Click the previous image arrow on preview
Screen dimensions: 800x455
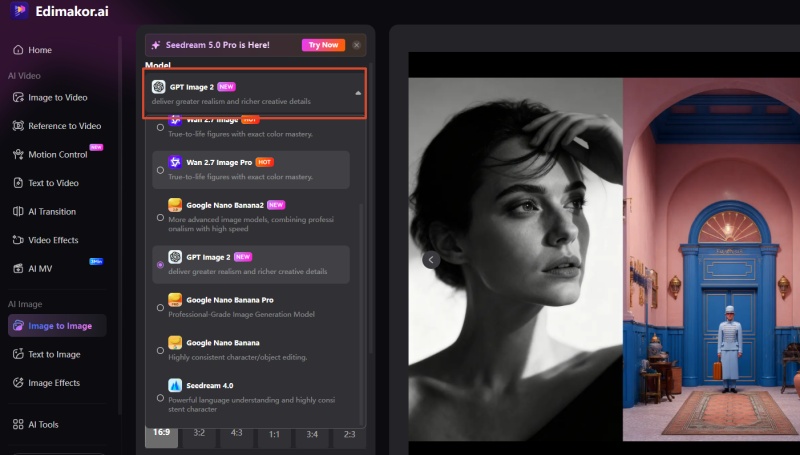click(431, 260)
